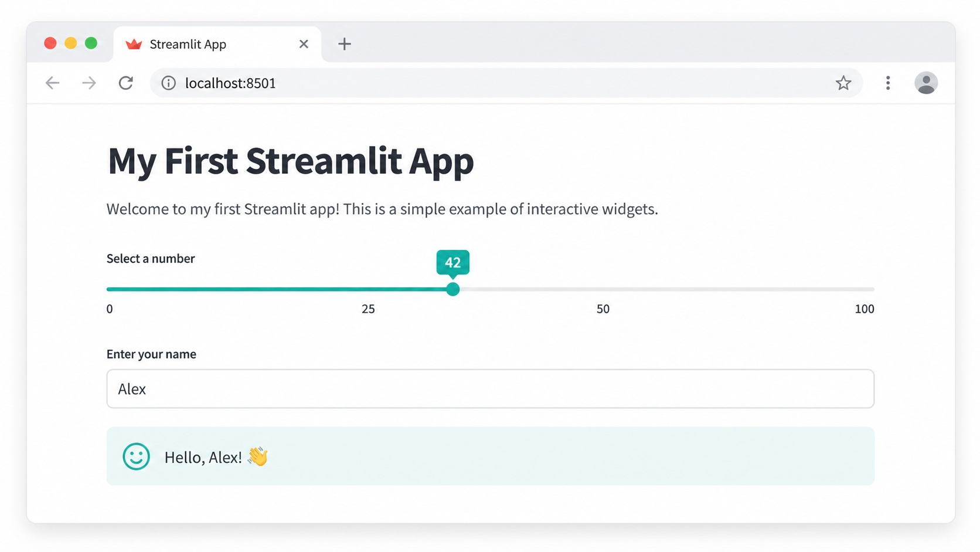Click the 'Welcome to my first Streamlit app!' paragraph

(382, 209)
